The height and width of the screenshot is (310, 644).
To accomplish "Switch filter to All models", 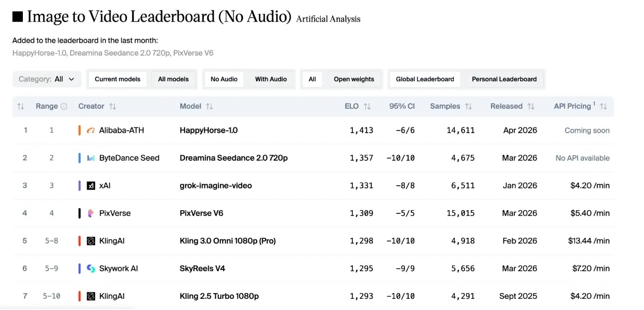I will [x=173, y=79].
